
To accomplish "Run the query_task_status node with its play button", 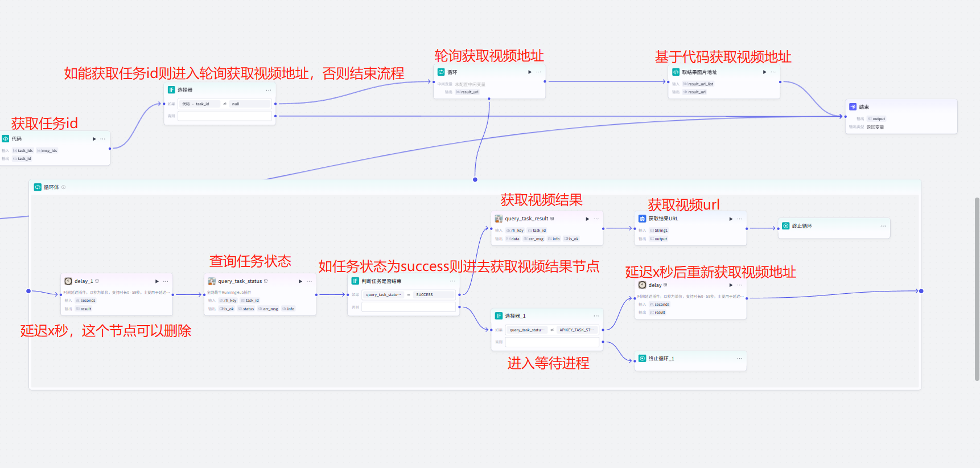I will coord(300,281).
